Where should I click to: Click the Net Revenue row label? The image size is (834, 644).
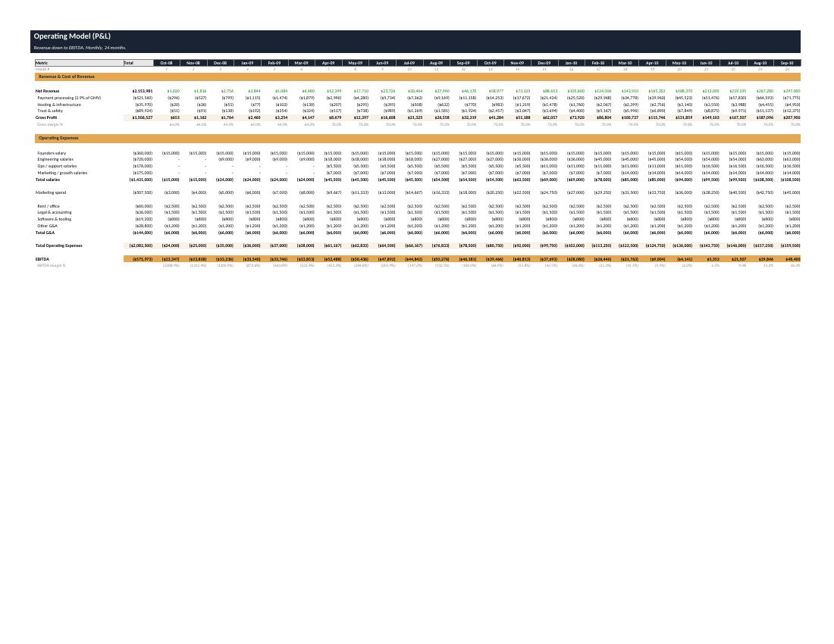pyautogui.click(x=48, y=91)
